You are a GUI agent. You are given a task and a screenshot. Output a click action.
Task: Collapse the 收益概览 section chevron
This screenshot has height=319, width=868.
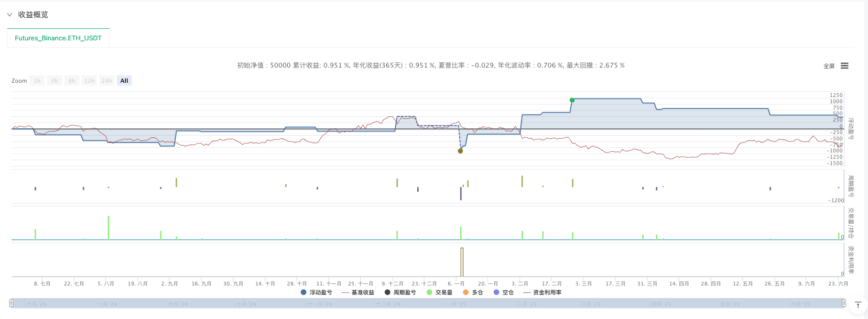(x=9, y=15)
